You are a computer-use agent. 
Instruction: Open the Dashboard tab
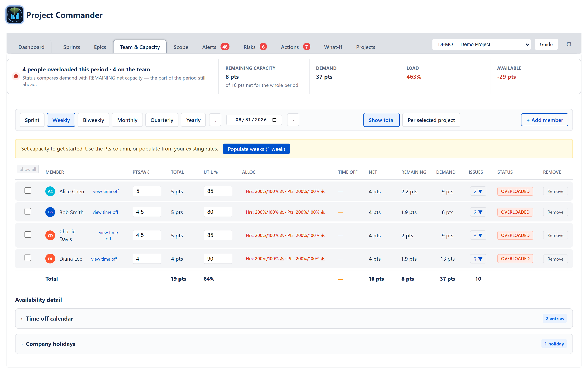pyautogui.click(x=31, y=47)
